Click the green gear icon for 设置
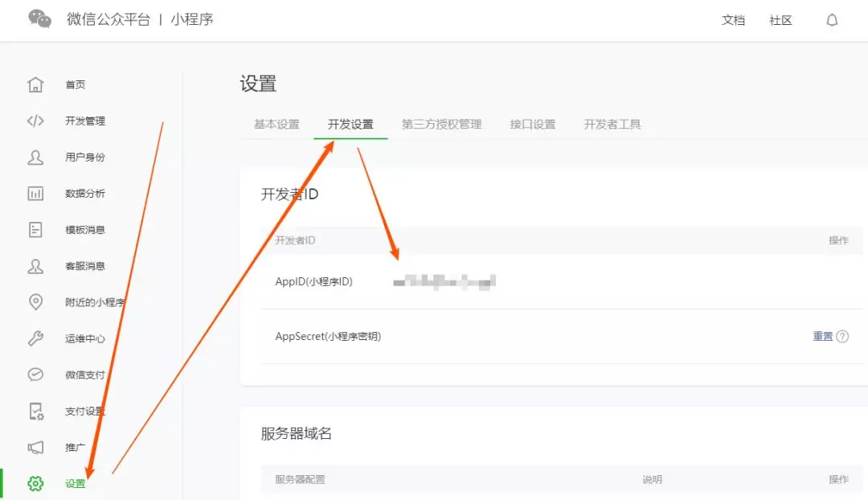 pos(35,483)
